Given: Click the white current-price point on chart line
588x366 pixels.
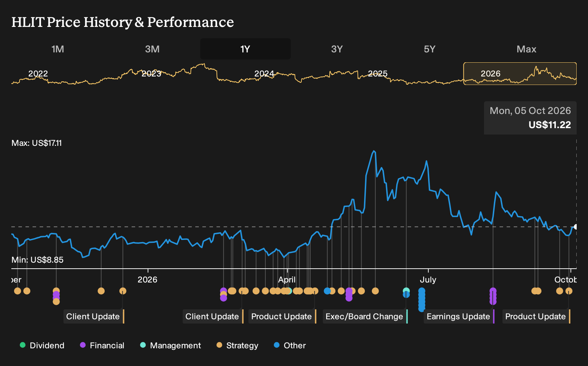Looking at the screenshot, I should tap(576, 227).
